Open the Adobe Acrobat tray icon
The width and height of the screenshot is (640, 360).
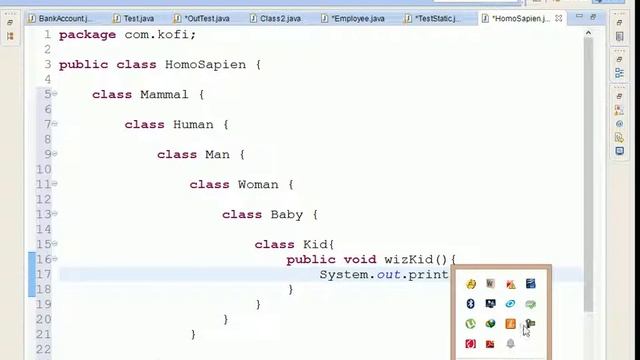(490, 344)
